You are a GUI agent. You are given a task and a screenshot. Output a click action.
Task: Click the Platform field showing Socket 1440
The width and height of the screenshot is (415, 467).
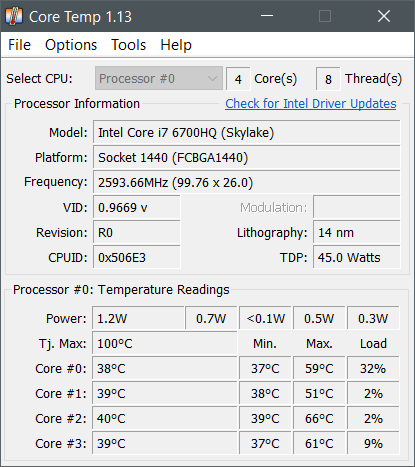[x=247, y=158]
